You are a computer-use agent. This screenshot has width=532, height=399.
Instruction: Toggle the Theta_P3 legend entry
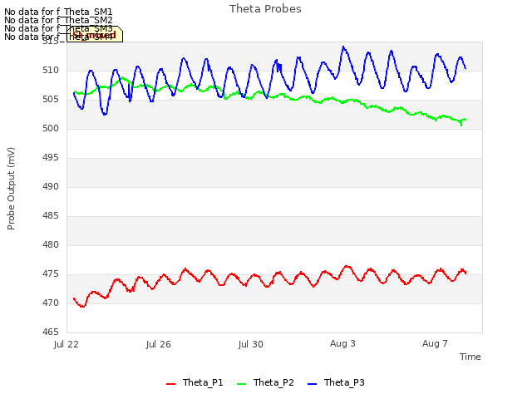(x=336, y=382)
